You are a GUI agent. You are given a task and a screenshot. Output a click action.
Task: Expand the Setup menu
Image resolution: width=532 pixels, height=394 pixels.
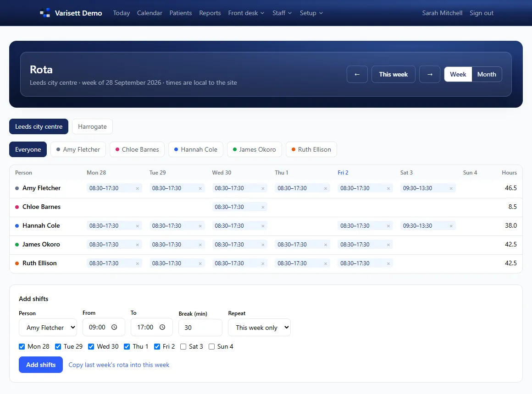tap(311, 13)
